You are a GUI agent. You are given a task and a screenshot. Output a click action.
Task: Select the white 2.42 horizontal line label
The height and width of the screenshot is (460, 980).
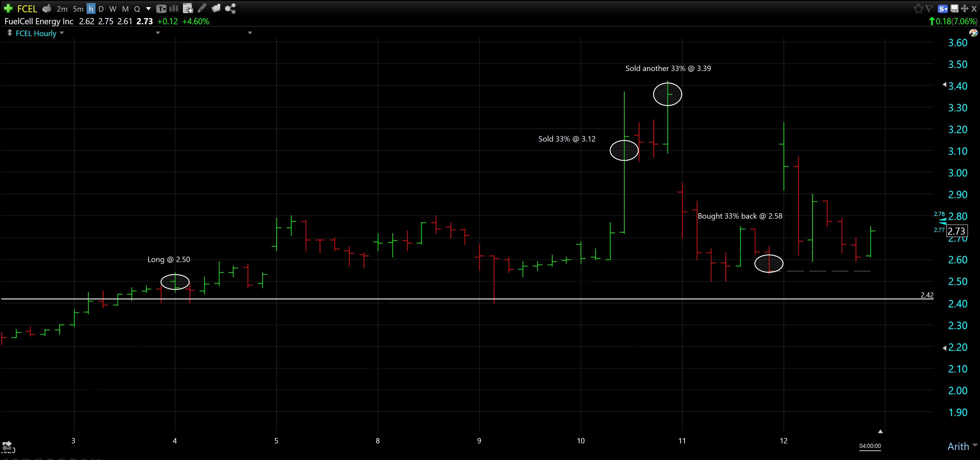coord(927,295)
